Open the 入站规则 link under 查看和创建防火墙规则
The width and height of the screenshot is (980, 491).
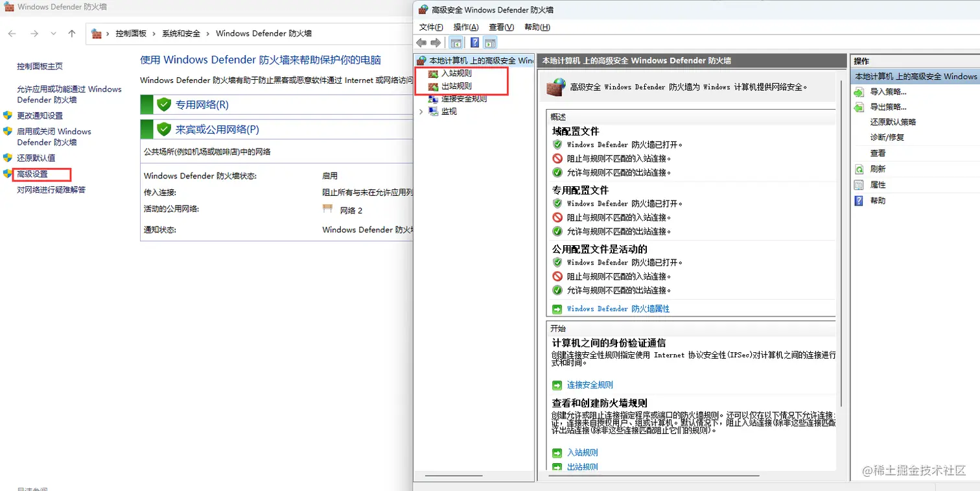(x=582, y=453)
